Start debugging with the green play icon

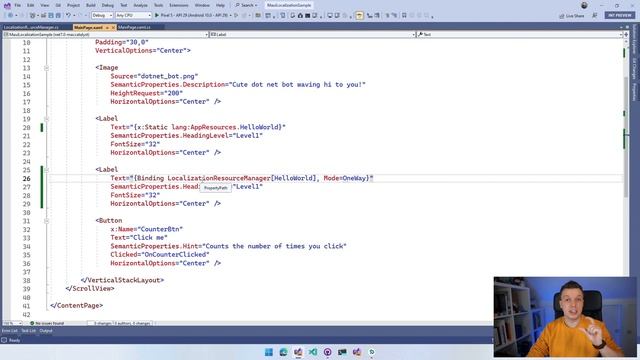tap(157, 16)
